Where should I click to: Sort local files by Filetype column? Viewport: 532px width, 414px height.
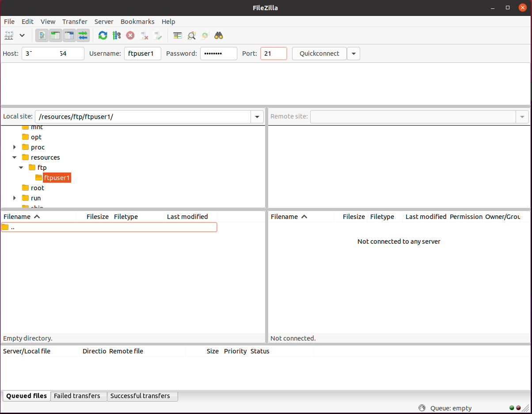(x=138, y=217)
